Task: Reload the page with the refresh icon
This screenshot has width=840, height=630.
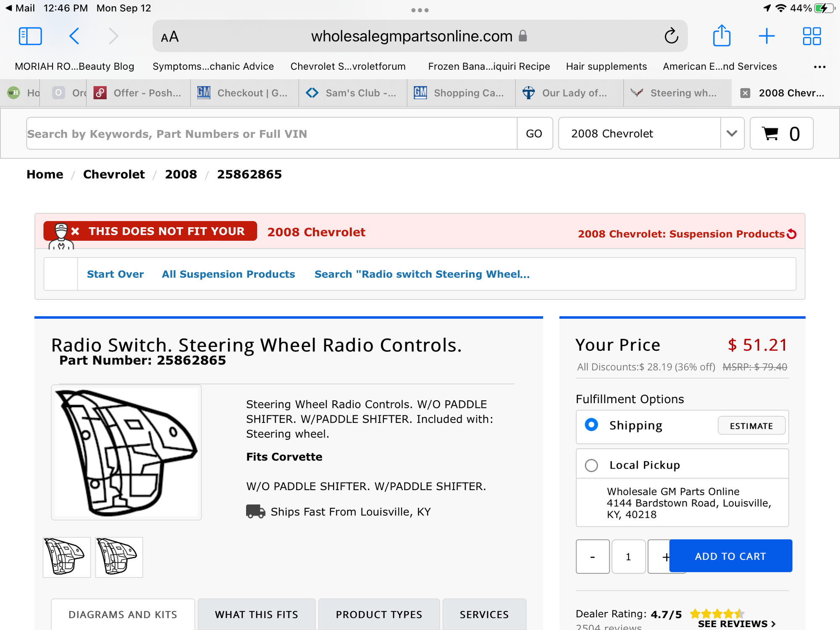Action: pos(671,36)
